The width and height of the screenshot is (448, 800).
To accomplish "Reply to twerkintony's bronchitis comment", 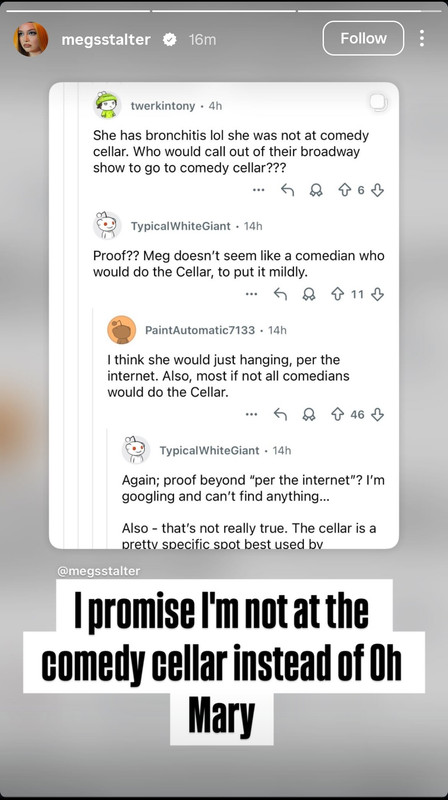I will coord(288,190).
